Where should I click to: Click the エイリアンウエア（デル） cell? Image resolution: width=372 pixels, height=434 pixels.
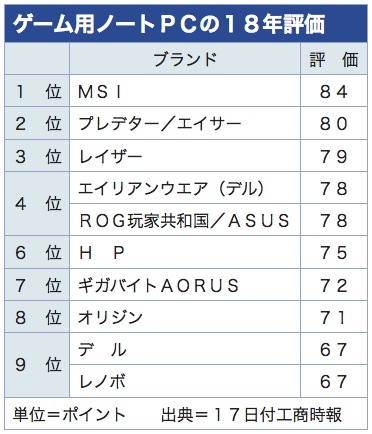[x=185, y=188]
